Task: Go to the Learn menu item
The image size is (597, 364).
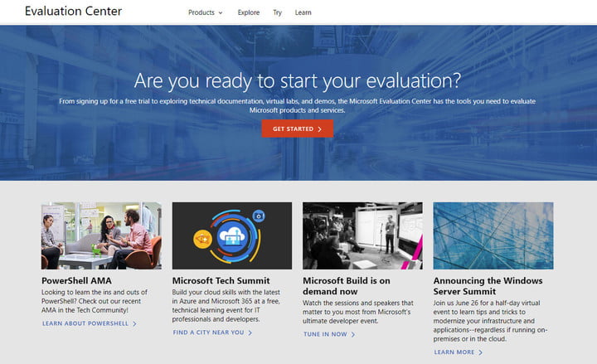Action: coord(303,12)
